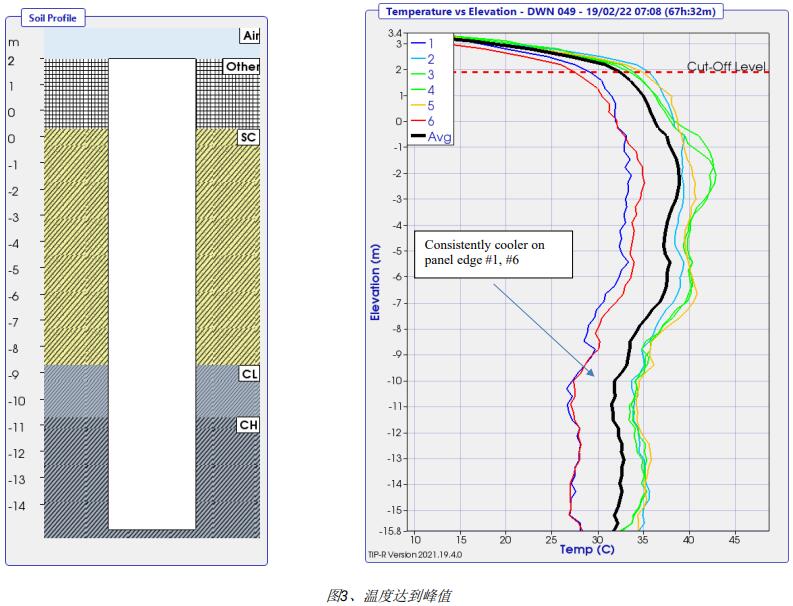The image size is (793, 606).
Task: Click the CH soil layer tag
Action: (x=248, y=425)
